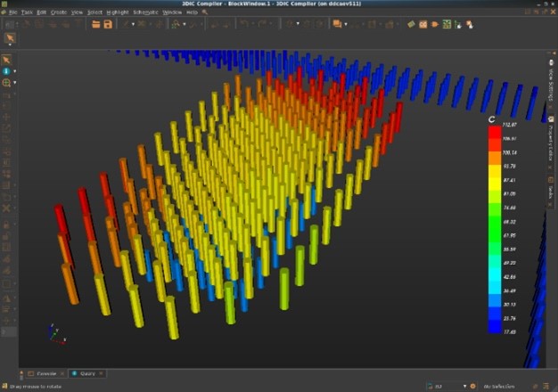Click the search magnifier icon in menu bar
This screenshot has width=558, height=392.
(x=205, y=12)
